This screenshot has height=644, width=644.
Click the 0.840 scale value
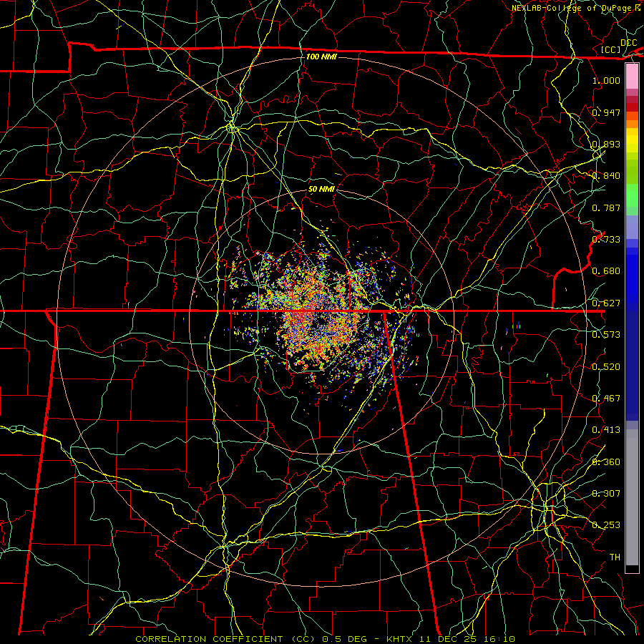pyautogui.click(x=606, y=176)
